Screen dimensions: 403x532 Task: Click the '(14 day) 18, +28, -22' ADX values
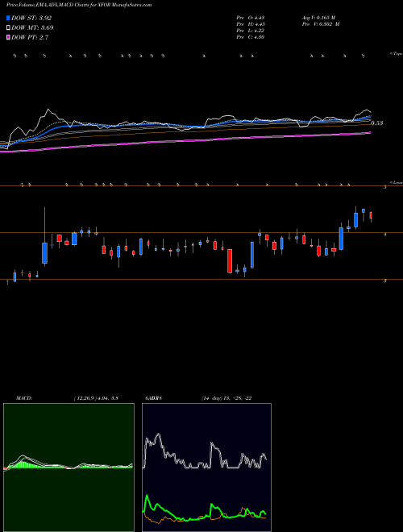click(x=226, y=398)
